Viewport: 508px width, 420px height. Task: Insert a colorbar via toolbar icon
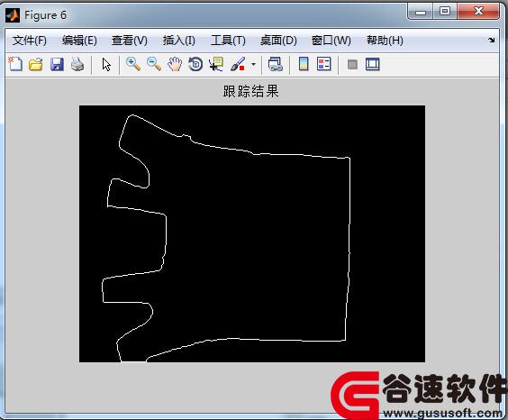[x=304, y=64]
